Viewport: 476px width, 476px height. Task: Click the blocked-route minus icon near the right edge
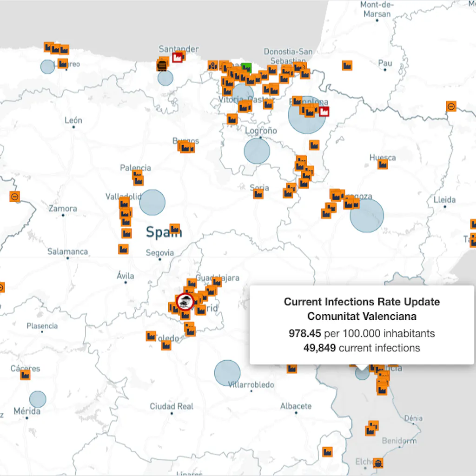pos(450,106)
